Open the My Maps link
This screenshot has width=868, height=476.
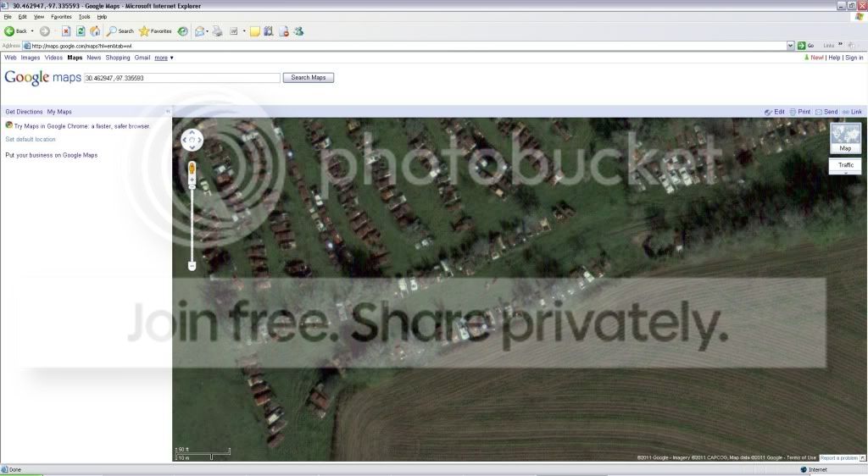click(59, 112)
